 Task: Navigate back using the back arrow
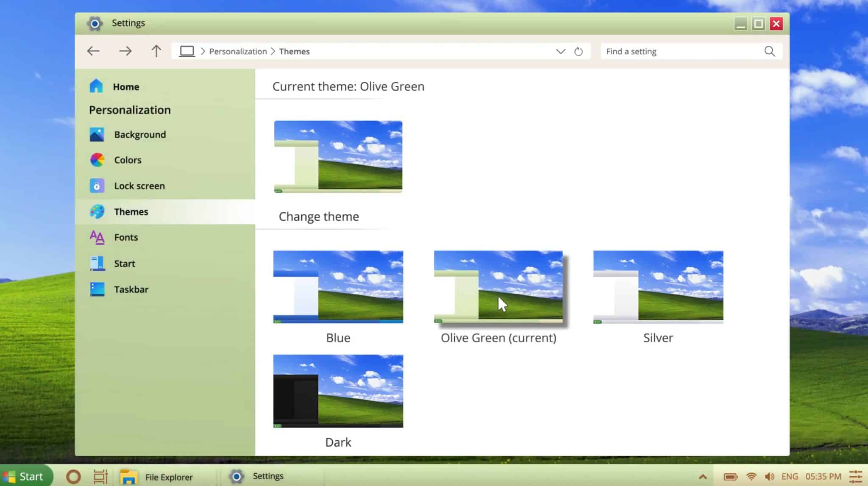pos(93,51)
